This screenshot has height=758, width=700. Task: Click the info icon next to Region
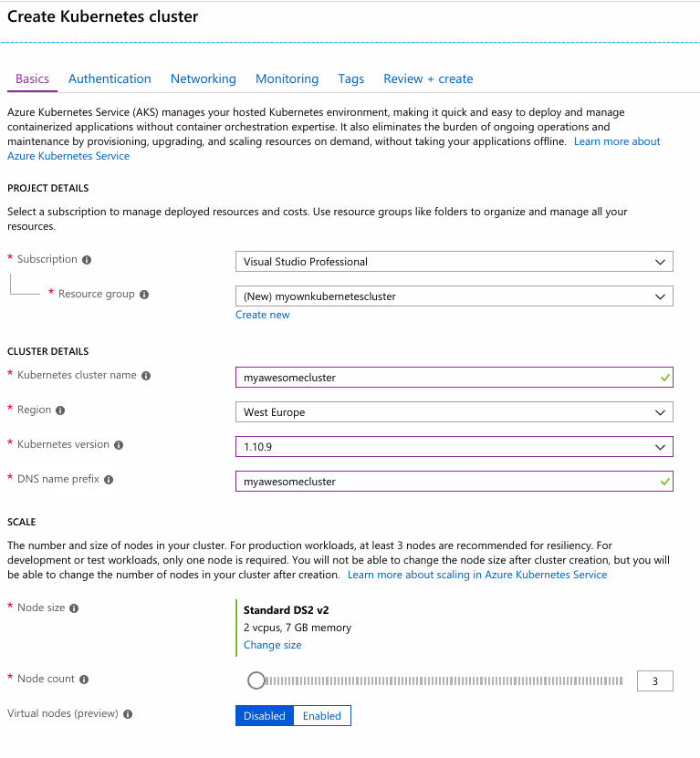(61, 410)
